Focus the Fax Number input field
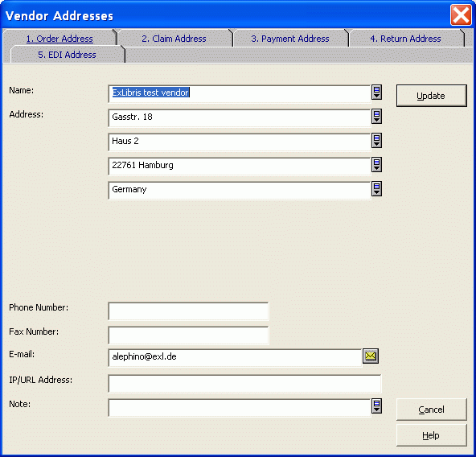 coord(188,336)
